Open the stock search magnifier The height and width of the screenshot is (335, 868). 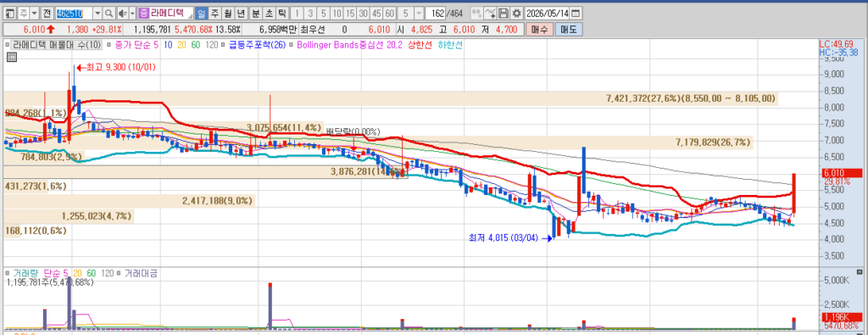click(x=109, y=14)
